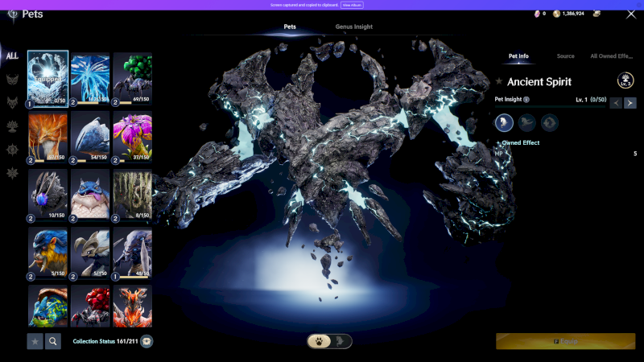Image resolution: width=644 pixels, height=362 pixels.
Task: Go to next insight level arrow
Action: click(630, 103)
